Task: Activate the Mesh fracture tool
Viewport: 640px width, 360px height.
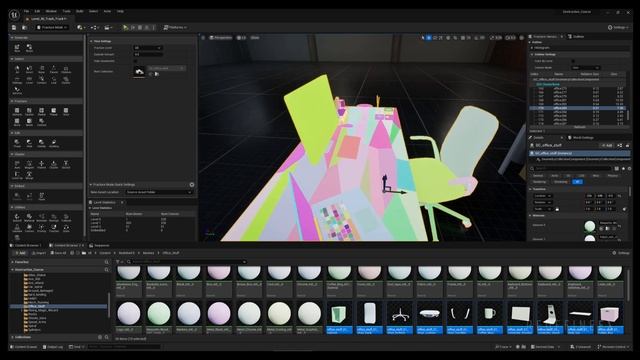Action: pyautogui.click(x=29, y=122)
